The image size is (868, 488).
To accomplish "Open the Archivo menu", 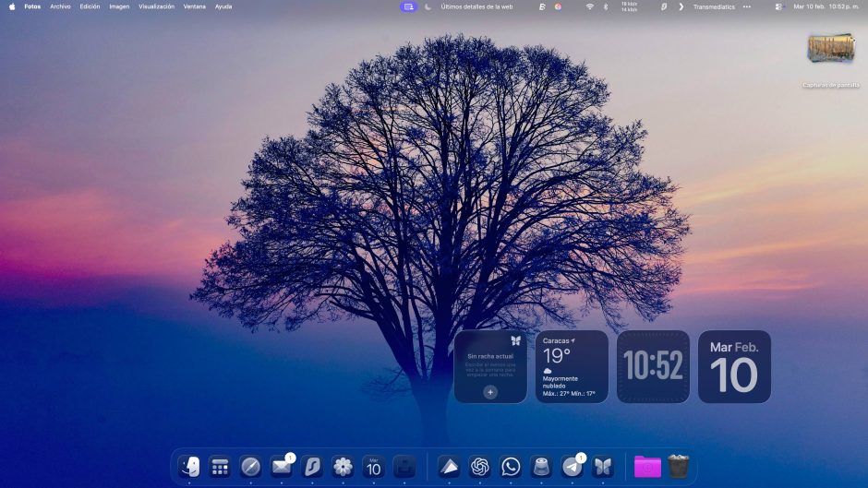I will [x=60, y=6].
